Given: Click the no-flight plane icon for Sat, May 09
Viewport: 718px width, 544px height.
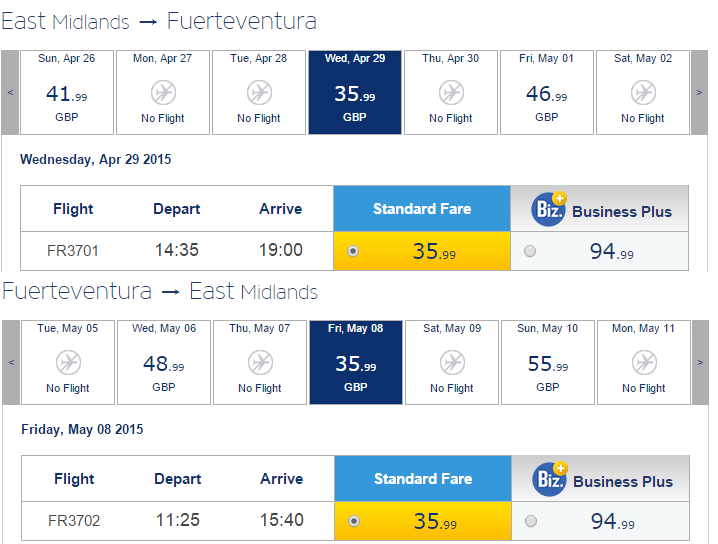Looking at the screenshot, I should pyautogui.click(x=452, y=363).
